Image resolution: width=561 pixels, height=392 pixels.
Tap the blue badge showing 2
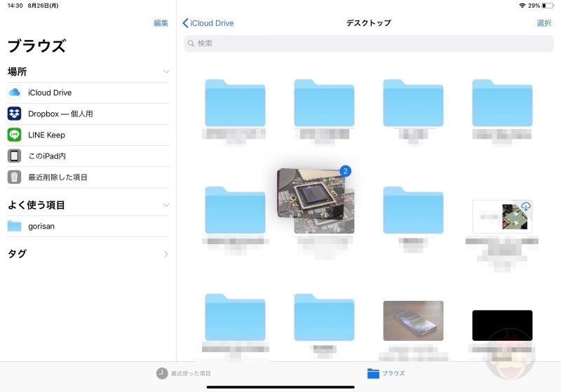click(x=345, y=171)
